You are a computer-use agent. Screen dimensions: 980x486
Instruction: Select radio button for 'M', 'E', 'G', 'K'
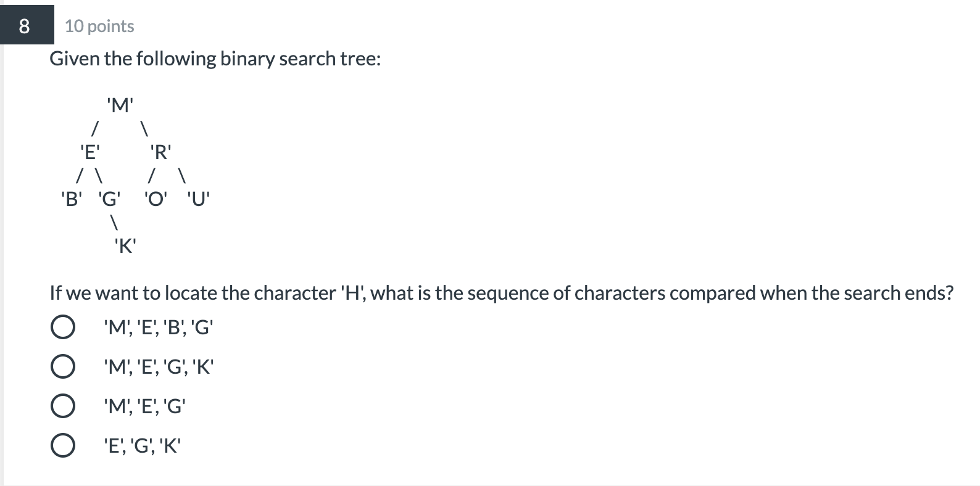coord(64,366)
